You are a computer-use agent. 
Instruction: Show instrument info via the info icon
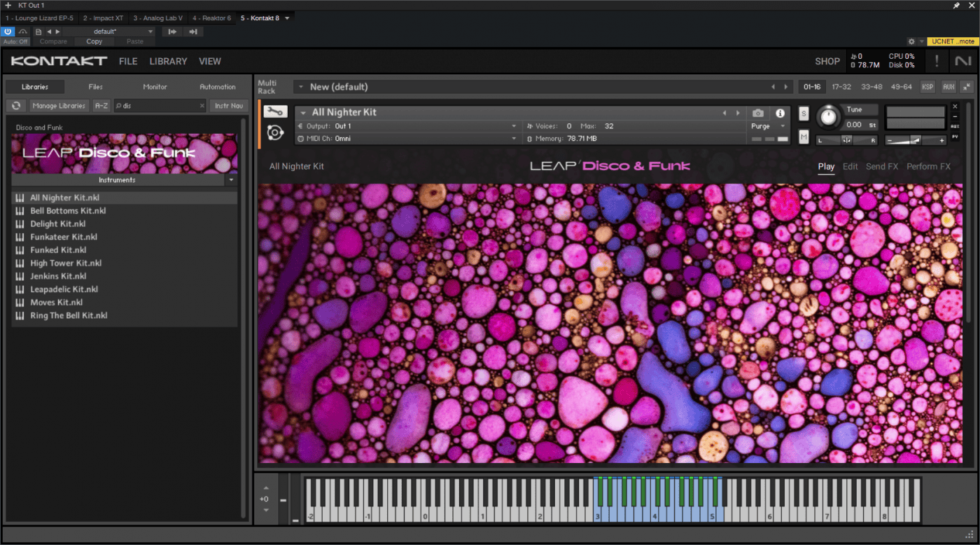pyautogui.click(x=780, y=113)
